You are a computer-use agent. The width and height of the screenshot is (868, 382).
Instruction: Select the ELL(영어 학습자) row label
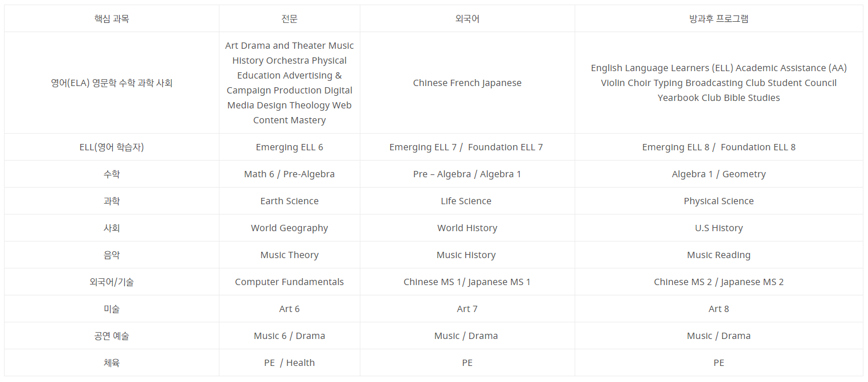112,147
